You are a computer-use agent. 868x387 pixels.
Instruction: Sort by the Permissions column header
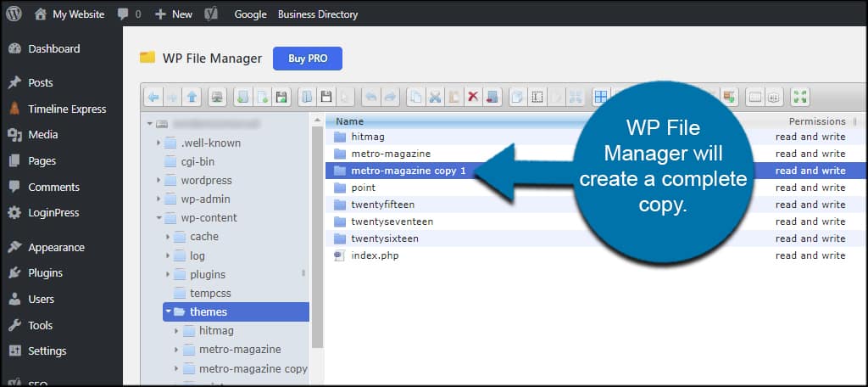pos(817,121)
